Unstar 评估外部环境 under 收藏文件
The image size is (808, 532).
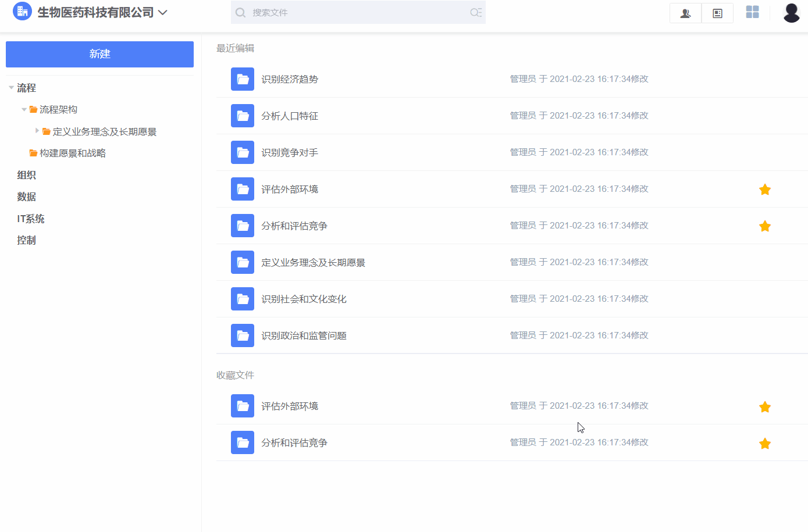pos(764,406)
